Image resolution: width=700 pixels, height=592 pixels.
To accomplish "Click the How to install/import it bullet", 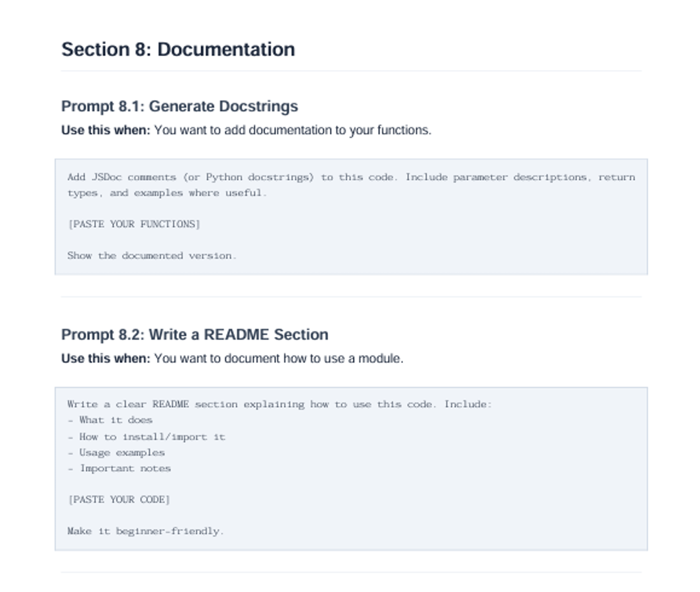I will pos(146,437).
